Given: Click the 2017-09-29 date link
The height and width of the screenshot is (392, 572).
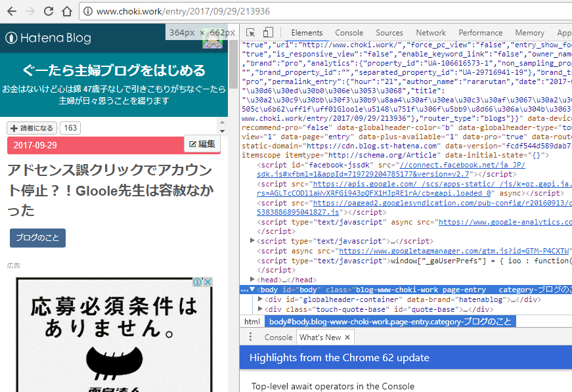Looking at the screenshot, I should pos(35,146).
